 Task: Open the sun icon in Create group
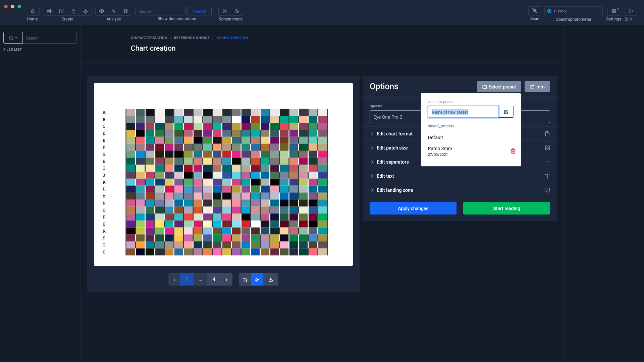pos(86,11)
